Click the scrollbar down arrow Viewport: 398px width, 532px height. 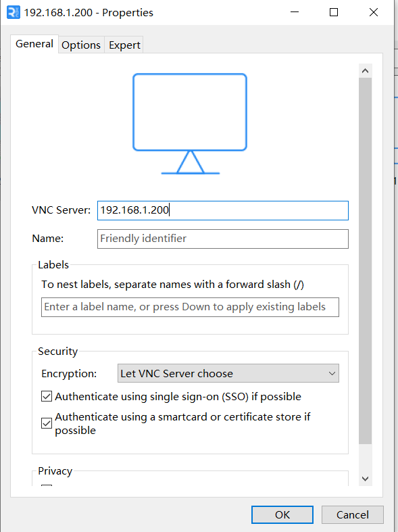pyautogui.click(x=365, y=479)
